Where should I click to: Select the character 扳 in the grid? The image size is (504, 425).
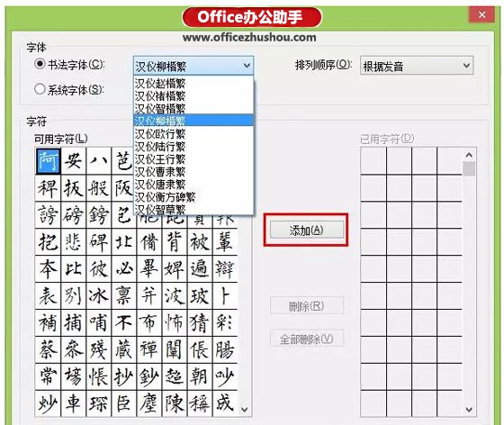pos(73,188)
